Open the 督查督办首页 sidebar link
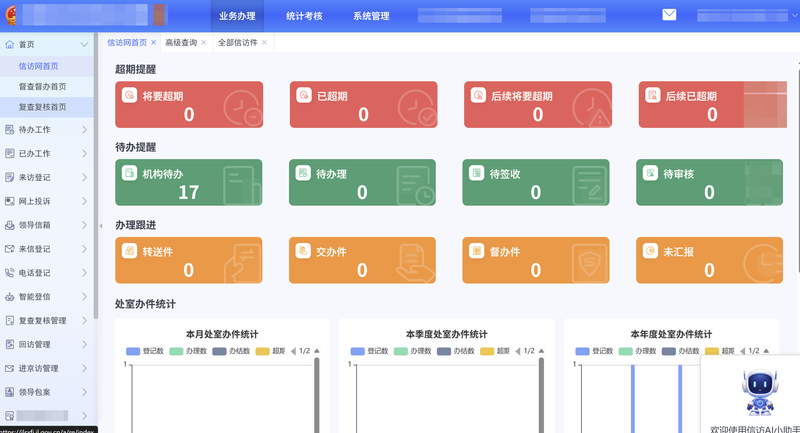The height and width of the screenshot is (433, 800). click(x=43, y=86)
